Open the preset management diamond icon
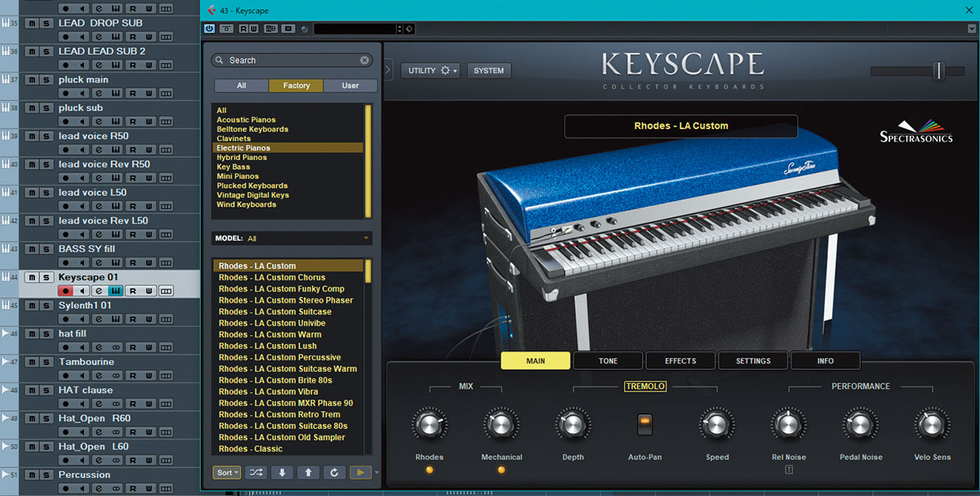980x496 pixels. [410, 29]
